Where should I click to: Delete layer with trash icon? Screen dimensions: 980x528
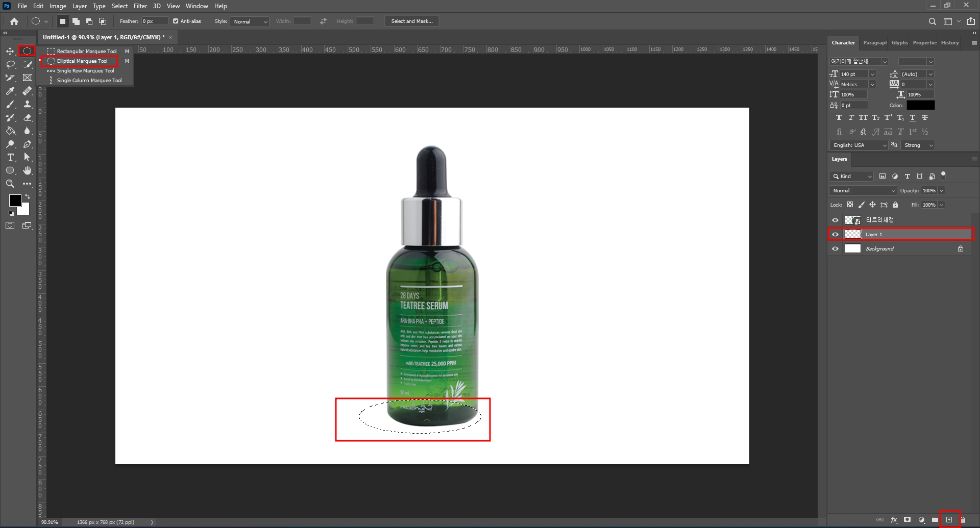tap(963, 520)
